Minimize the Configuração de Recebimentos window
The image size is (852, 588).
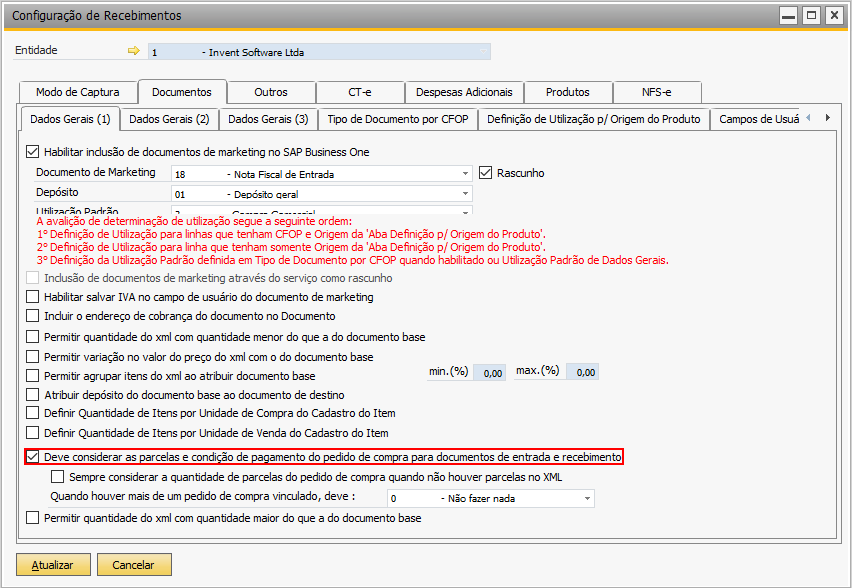point(788,15)
